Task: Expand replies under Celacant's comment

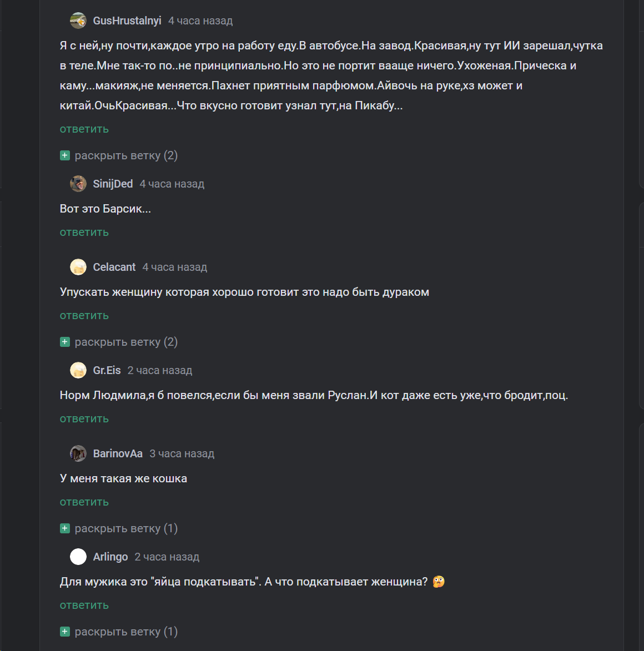Action: [x=119, y=342]
